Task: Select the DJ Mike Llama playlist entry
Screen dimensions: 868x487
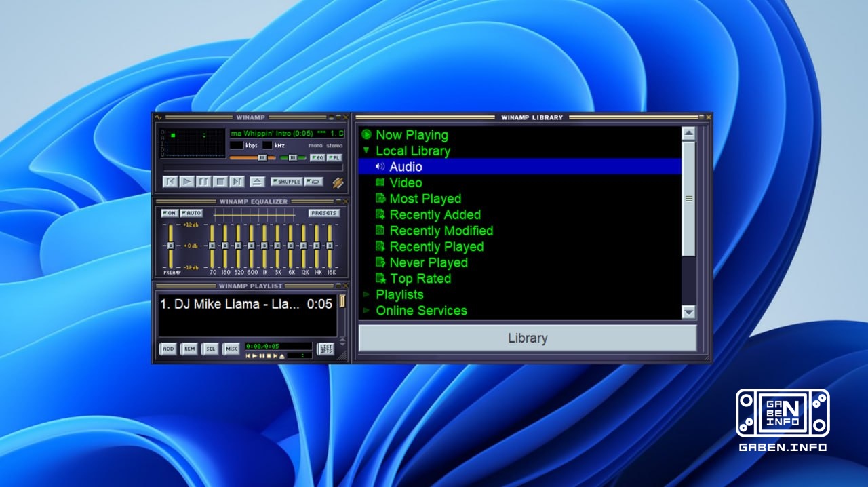Action: click(x=246, y=304)
